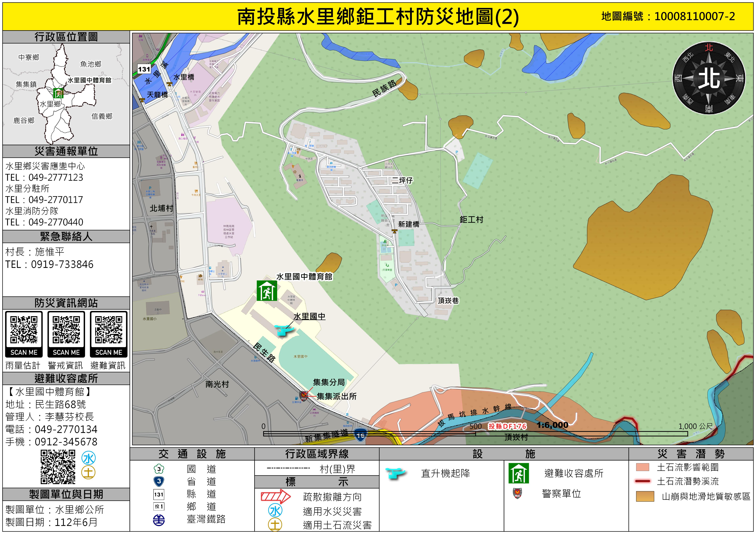The height and width of the screenshot is (534, 756).
Task: Click the police badge icon near 集集派出所
Action: 303,395
